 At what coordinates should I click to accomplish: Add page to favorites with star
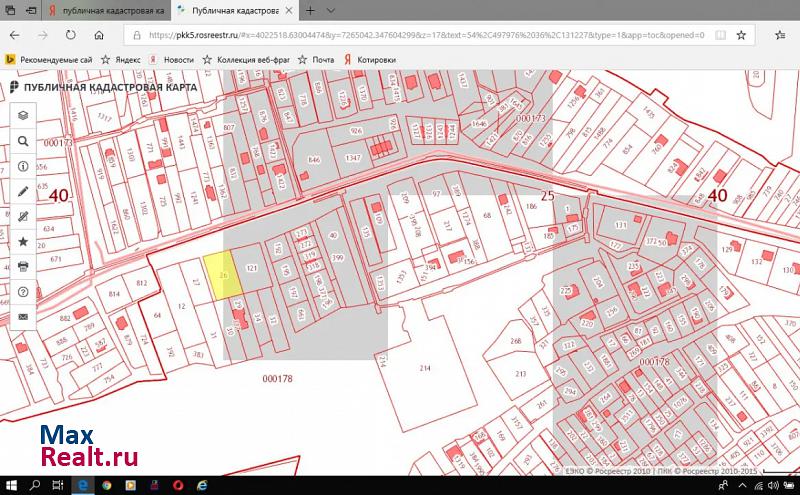click(741, 34)
